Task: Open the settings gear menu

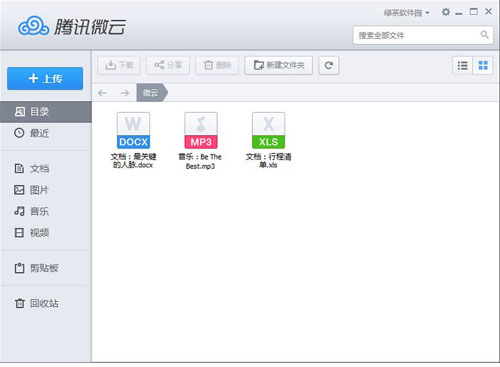Action: click(x=446, y=12)
